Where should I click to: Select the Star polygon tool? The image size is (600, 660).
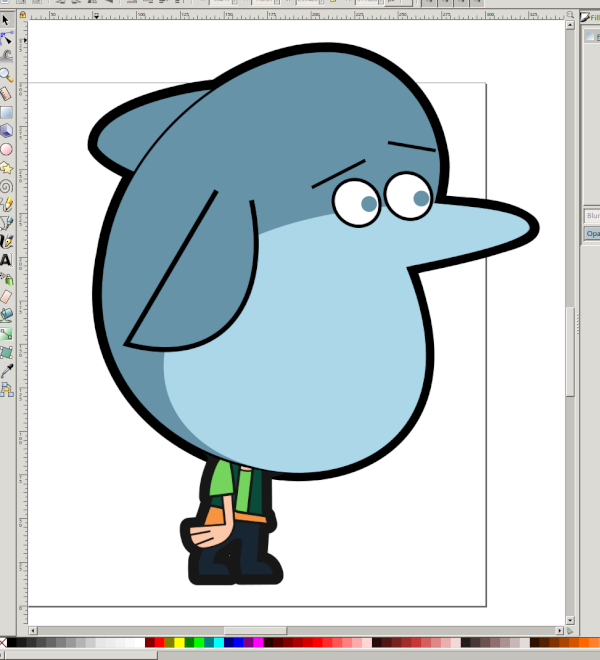pyautogui.click(x=6, y=168)
